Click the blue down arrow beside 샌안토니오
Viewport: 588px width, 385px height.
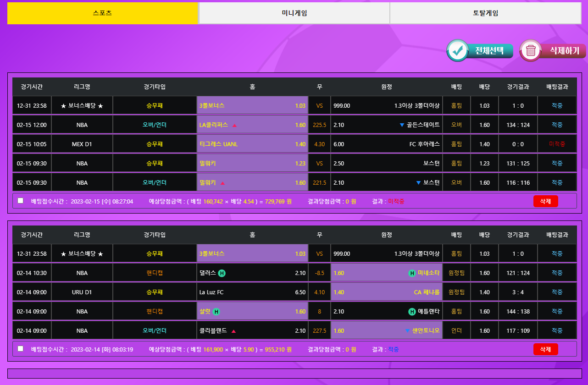coord(407,331)
